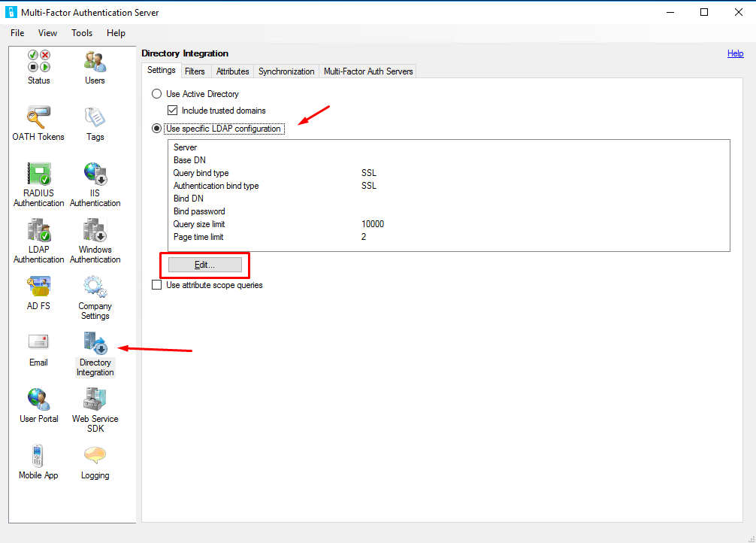The width and height of the screenshot is (756, 543).
Task: Click the Query size limit label
Action: 199,224
